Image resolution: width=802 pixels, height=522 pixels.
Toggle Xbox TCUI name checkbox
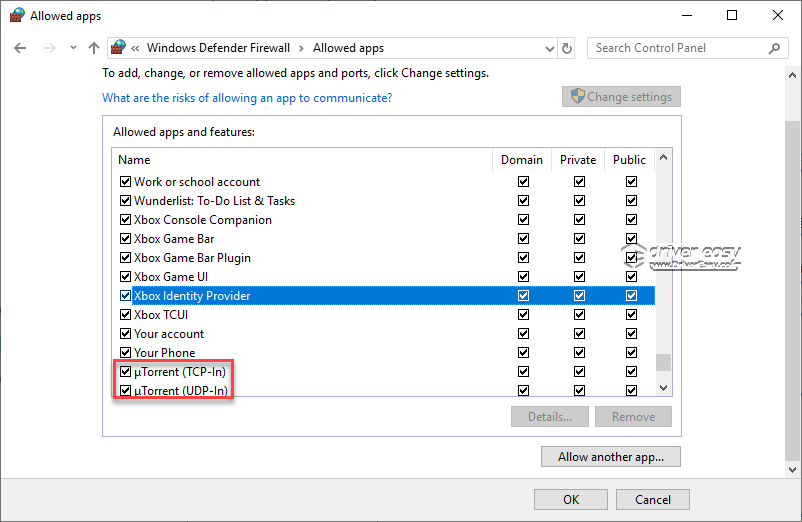(125, 314)
